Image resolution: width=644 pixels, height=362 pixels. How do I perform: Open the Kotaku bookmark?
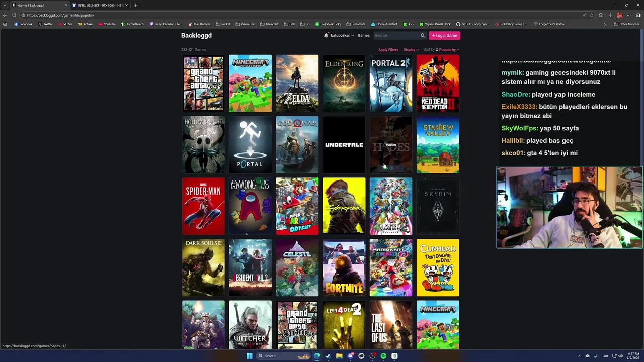click(x=85, y=24)
